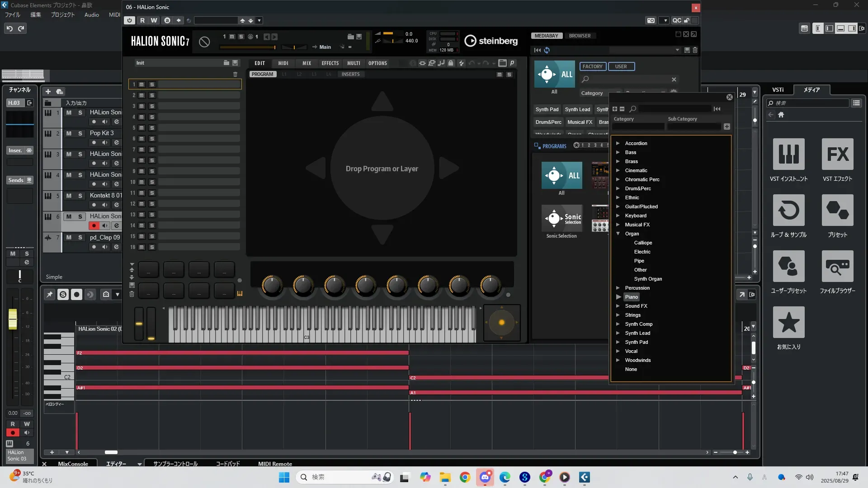Click the channel volume fader handle
The image size is (868, 488).
pyautogui.click(x=13, y=319)
